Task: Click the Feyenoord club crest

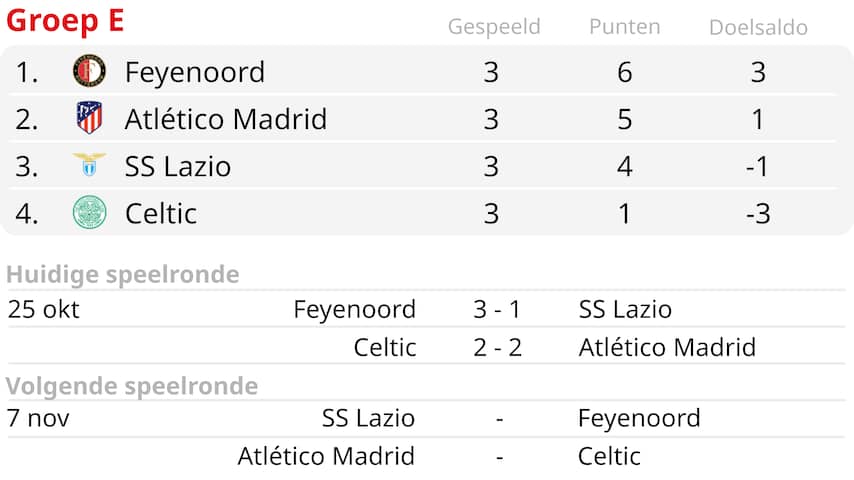Action: (89, 71)
